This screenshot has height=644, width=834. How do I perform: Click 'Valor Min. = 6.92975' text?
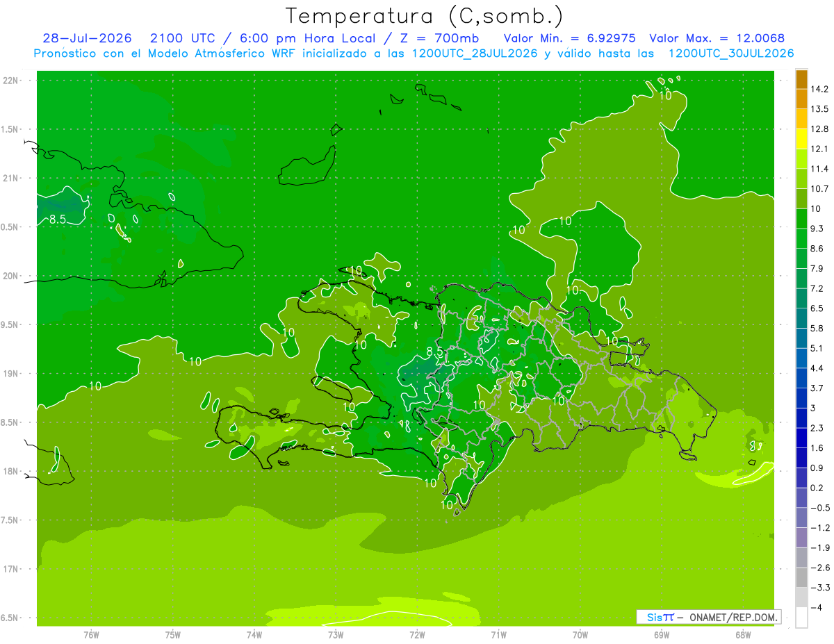tap(569, 38)
